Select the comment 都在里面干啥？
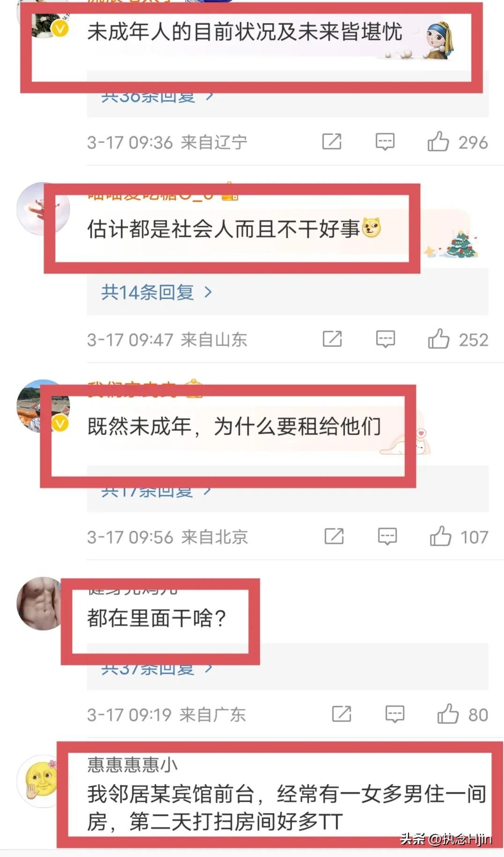Image resolution: width=504 pixels, height=857 pixels. point(157,618)
